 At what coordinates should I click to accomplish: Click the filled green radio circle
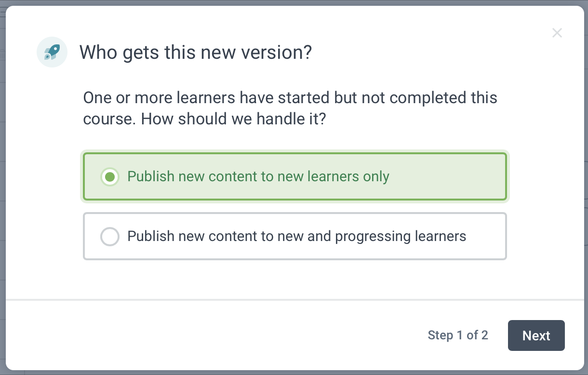tap(110, 177)
